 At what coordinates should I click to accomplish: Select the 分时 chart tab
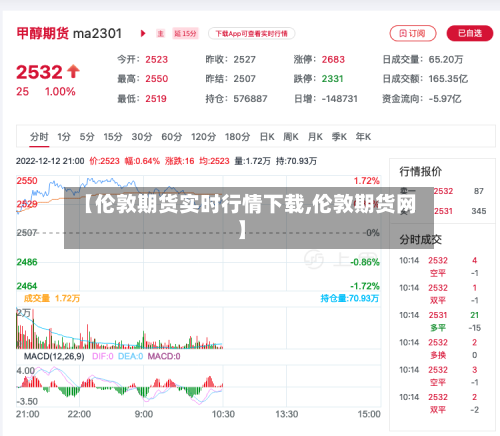pos(39,137)
